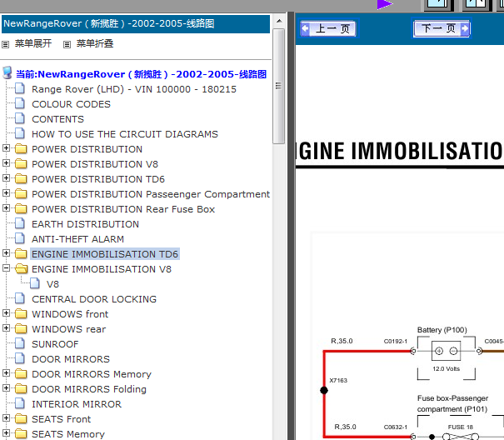The width and height of the screenshot is (504, 440).
Task: Click the POWER DISTRIBUTION TD6 folder icon
Action: pyautogui.click(x=21, y=178)
